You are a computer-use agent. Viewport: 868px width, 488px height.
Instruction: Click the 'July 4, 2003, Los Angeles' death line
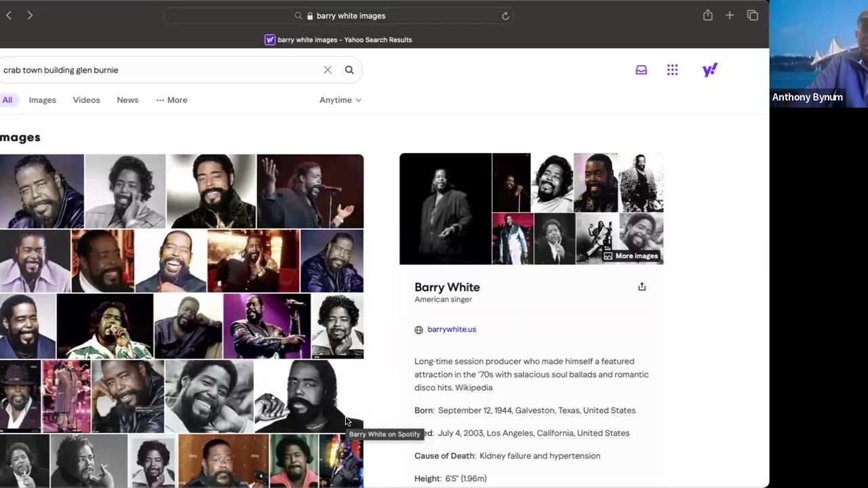click(534, 433)
